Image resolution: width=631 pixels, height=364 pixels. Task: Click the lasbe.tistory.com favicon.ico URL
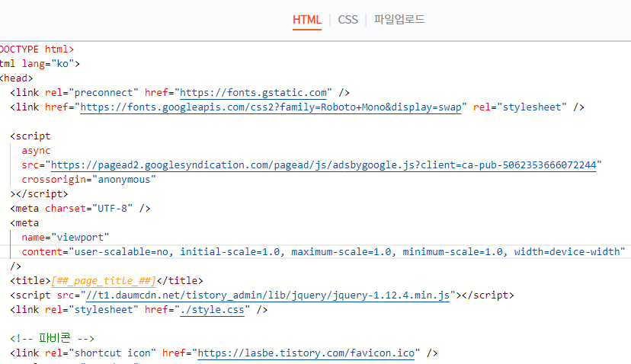306,353
